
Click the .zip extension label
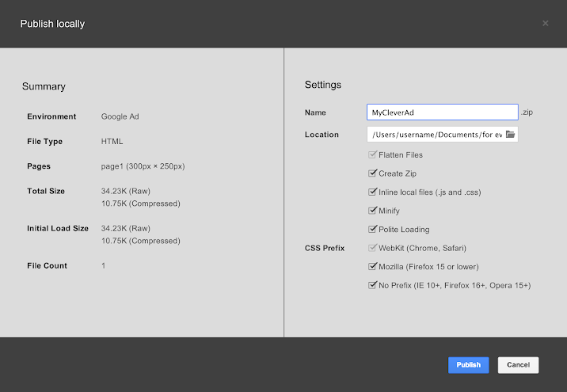[x=527, y=112]
